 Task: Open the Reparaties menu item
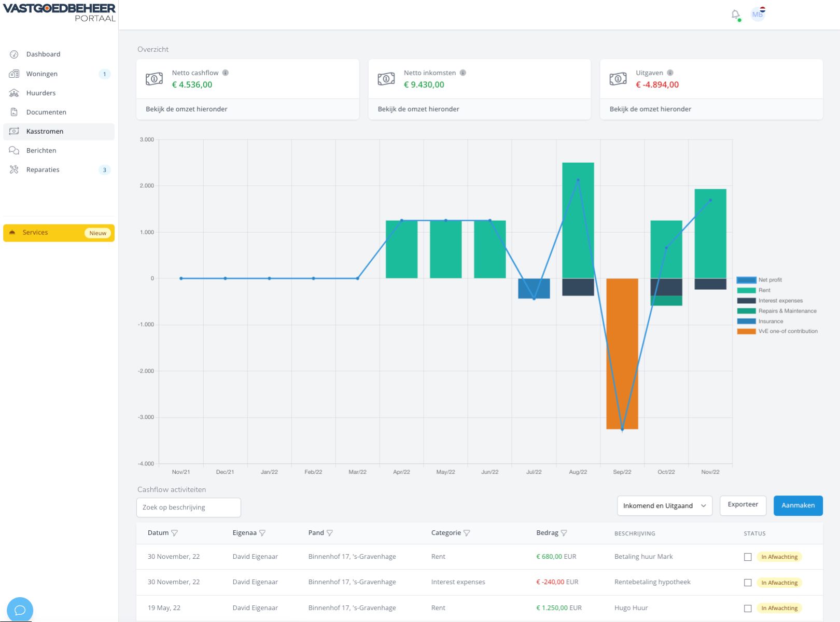(x=43, y=169)
